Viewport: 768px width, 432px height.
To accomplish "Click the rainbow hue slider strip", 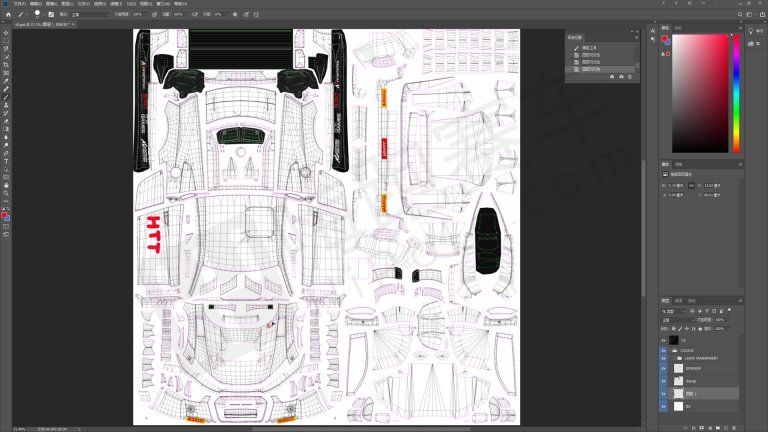I will click(736, 93).
